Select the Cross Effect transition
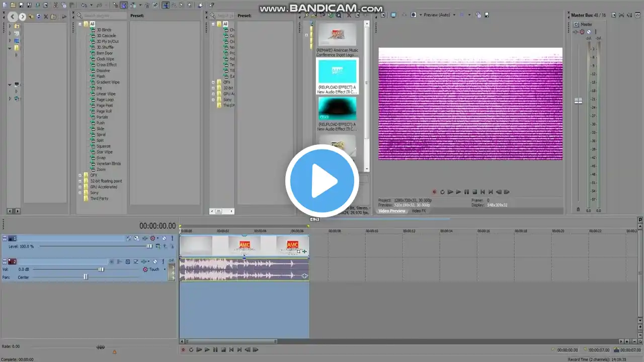Viewport: 644px width, 362px height. point(107,65)
